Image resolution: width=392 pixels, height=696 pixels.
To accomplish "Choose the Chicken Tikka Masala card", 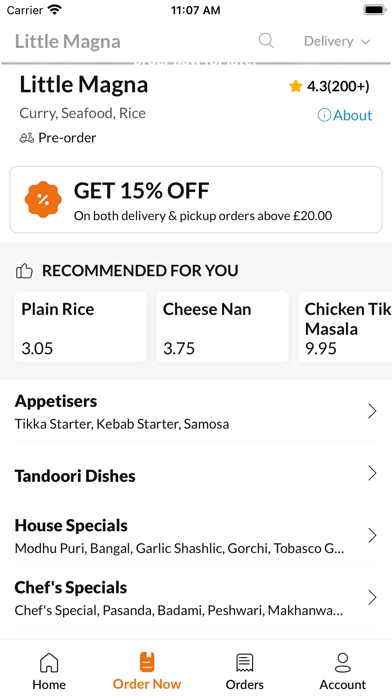I will tap(345, 327).
